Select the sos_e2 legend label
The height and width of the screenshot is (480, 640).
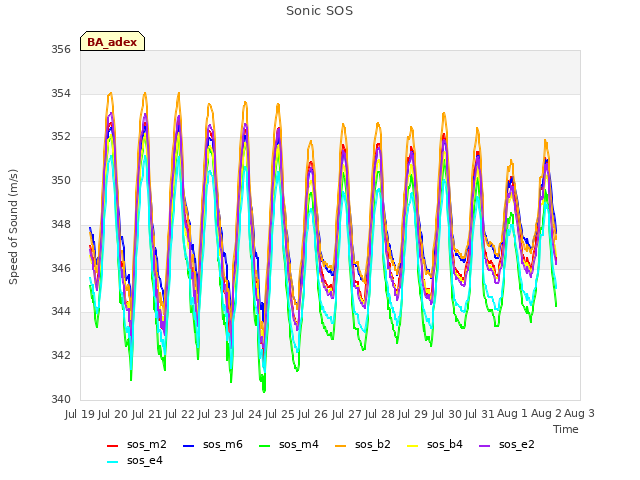(517, 444)
